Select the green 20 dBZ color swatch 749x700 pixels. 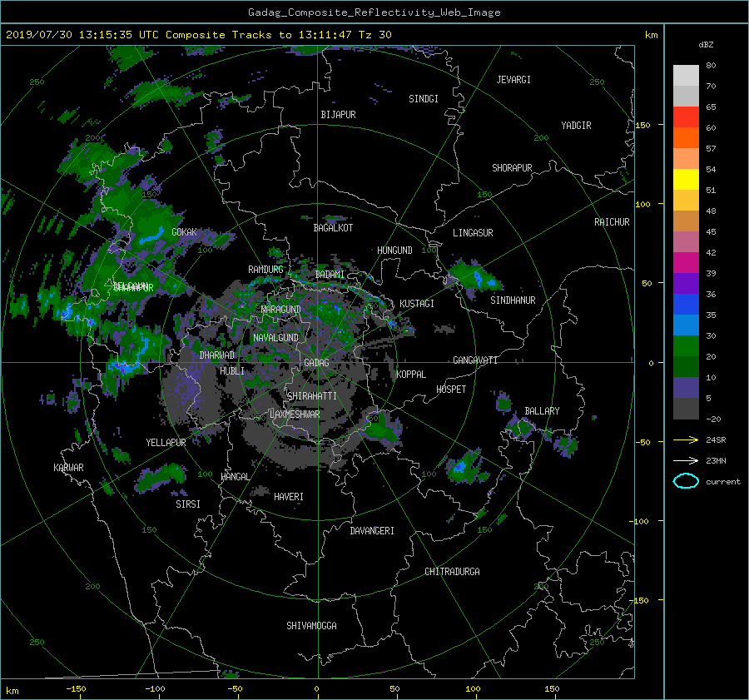(686, 346)
